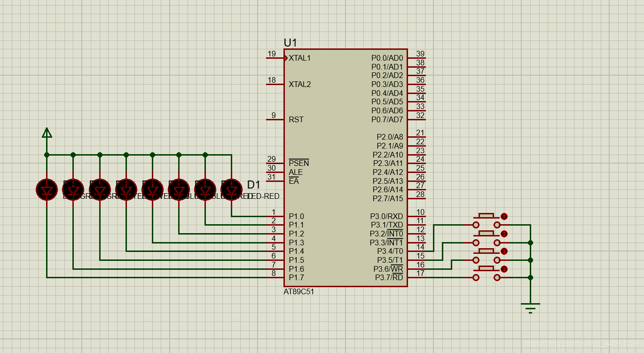This screenshot has width=644, height=353.
Task: Click the P3.5/T1 pin label
Action: 390,260
